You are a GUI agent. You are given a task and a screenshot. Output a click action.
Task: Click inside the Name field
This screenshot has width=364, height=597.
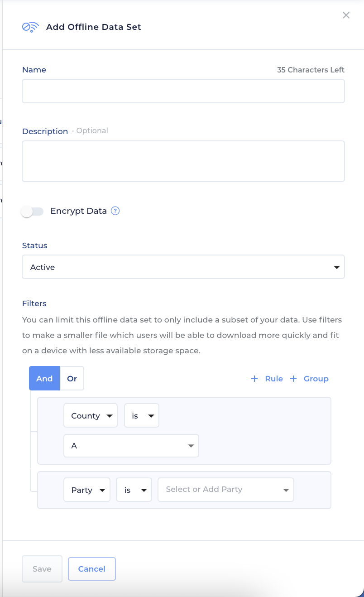183,91
